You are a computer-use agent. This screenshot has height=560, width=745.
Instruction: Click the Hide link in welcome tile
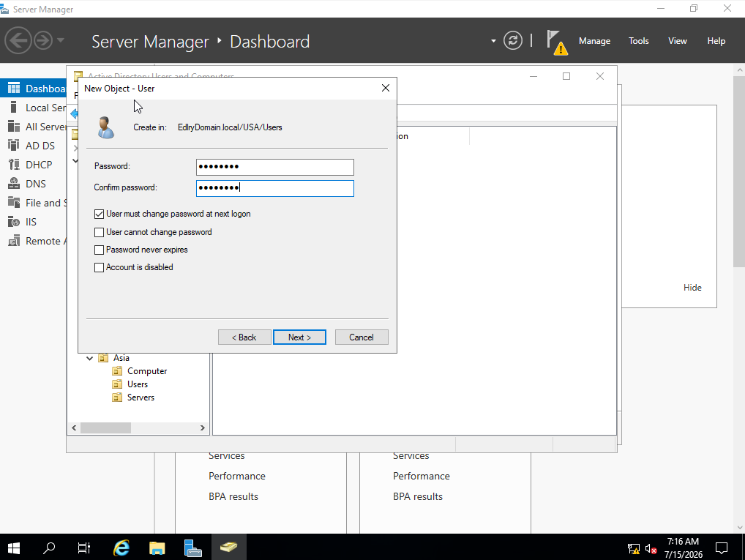tap(692, 287)
